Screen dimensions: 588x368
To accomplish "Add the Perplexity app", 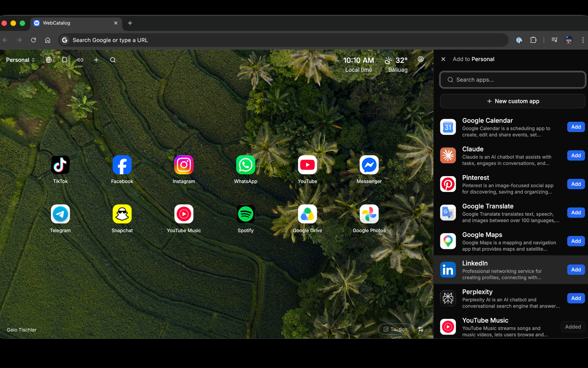I will (x=576, y=298).
